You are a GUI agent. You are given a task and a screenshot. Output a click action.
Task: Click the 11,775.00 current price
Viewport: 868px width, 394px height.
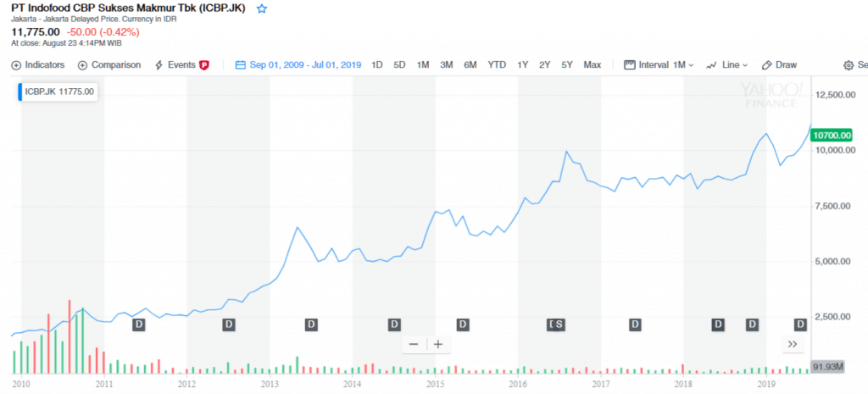(36, 32)
